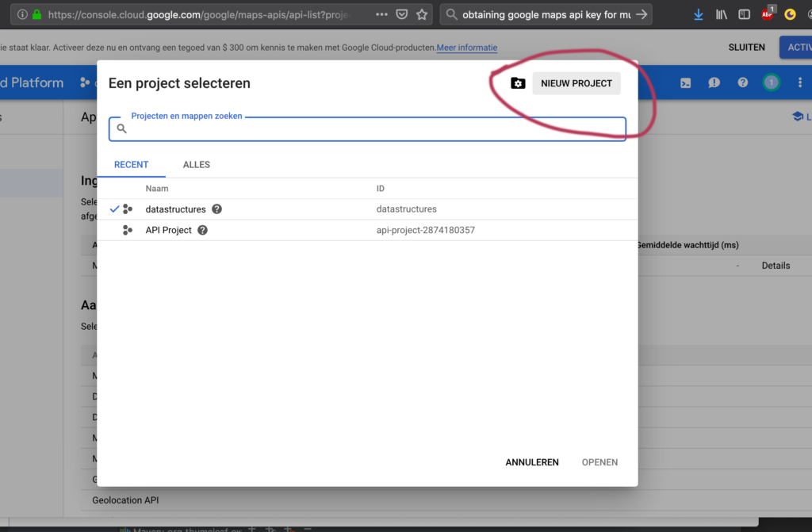Image resolution: width=812 pixels, height=532 pixels.
Task: Follow the Meer informatie link
Action: [467, 48]
